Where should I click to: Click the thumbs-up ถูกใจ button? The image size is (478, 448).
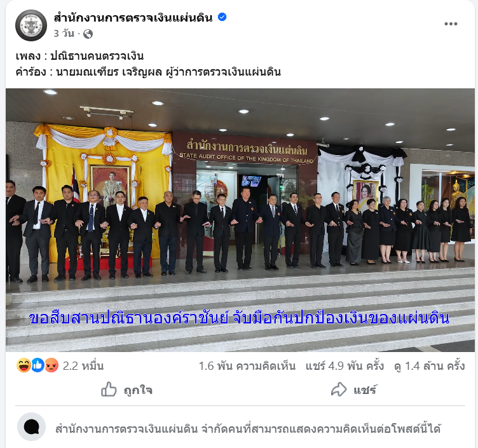[126, 390]
